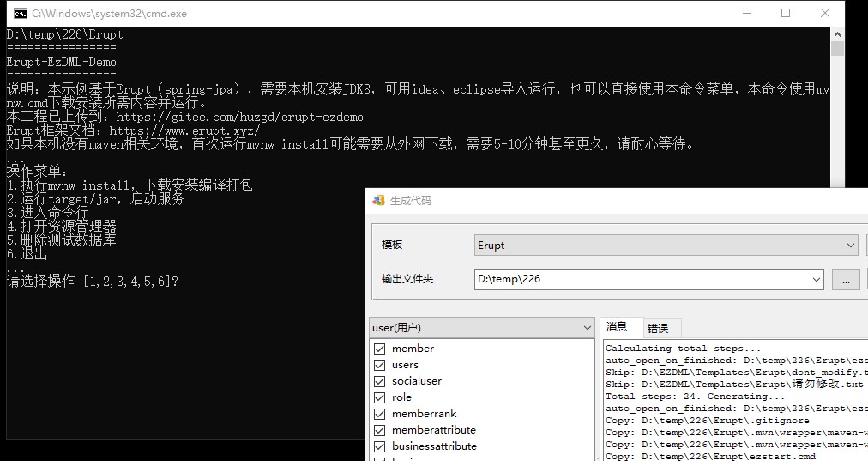This screenshot has width=868, height=461.
Task: Click the '请选择操作 [1,2,3,4,5,6]?' prompt
Action: click(93, 282)
